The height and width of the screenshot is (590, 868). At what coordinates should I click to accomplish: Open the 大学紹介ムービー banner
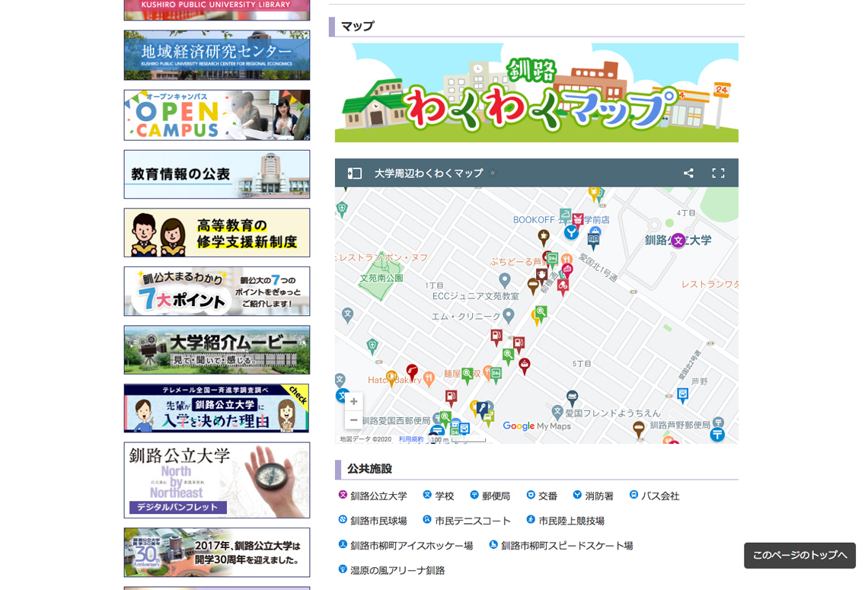(x=217, y=350)
